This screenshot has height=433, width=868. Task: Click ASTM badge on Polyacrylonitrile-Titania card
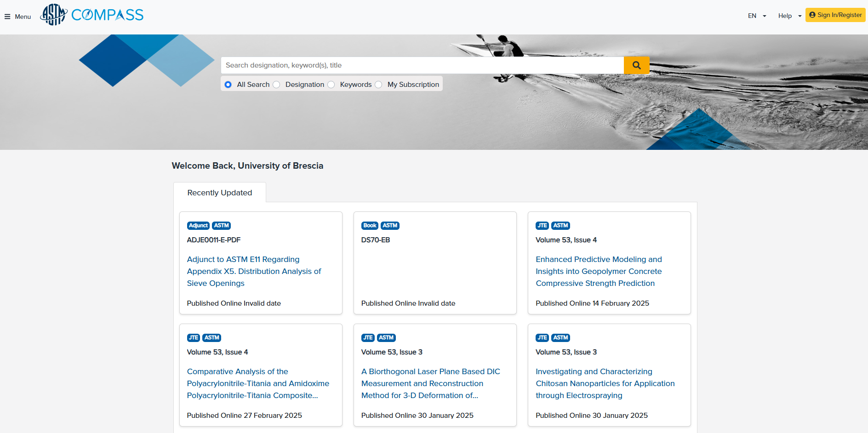pyautogui.click(x=212, y=338)
